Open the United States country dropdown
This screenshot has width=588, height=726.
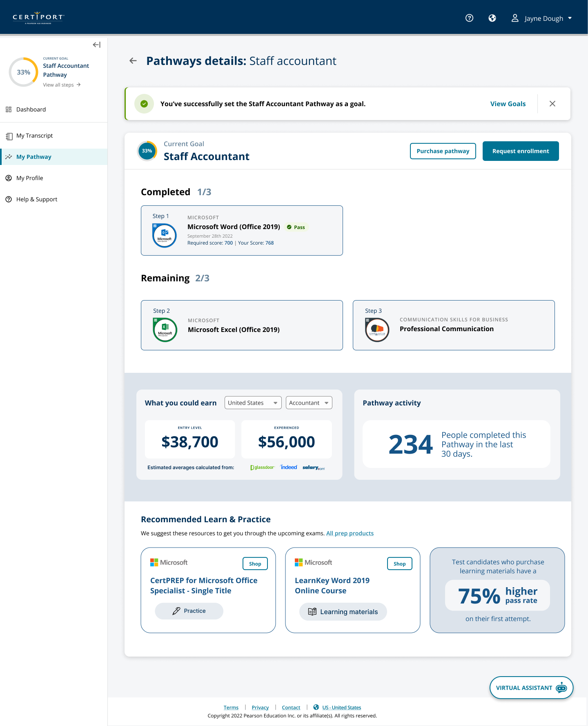click(253, 403)
